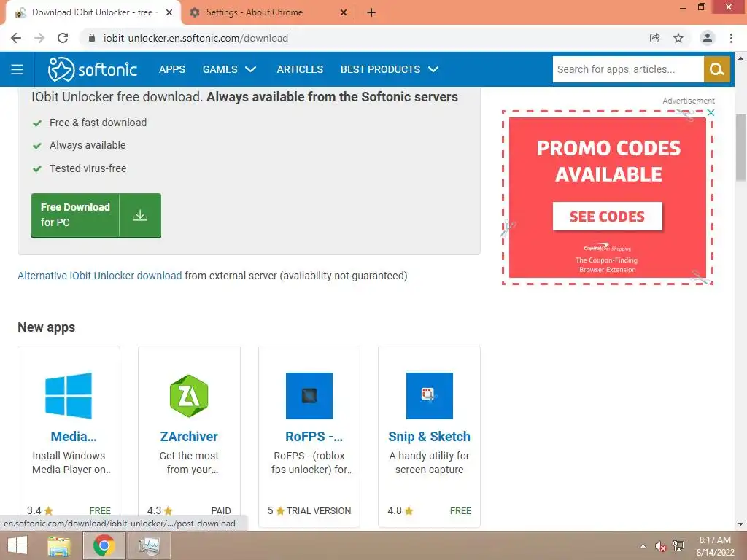Click page vertical scrollbar thumb

(x=740, y=147)
